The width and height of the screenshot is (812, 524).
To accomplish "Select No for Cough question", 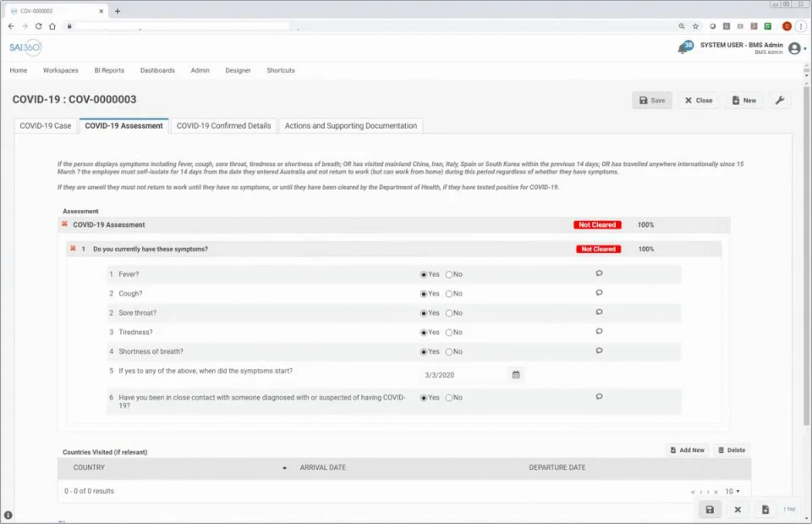I will click(x=449, y=294).
